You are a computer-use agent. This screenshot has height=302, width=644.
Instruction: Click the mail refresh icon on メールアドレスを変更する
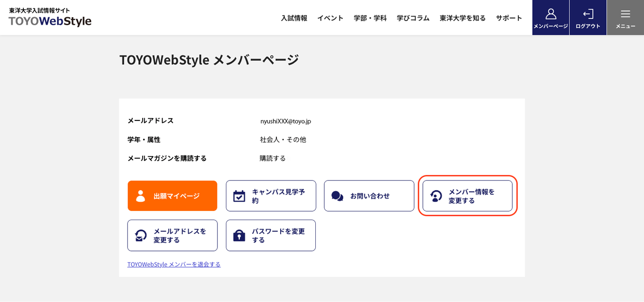coord(141,235)
